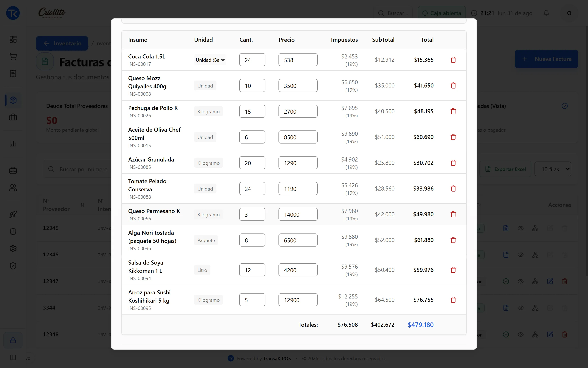Remove the Azúcar Granulada line
The image size is (588, 368).
point(453,163)
